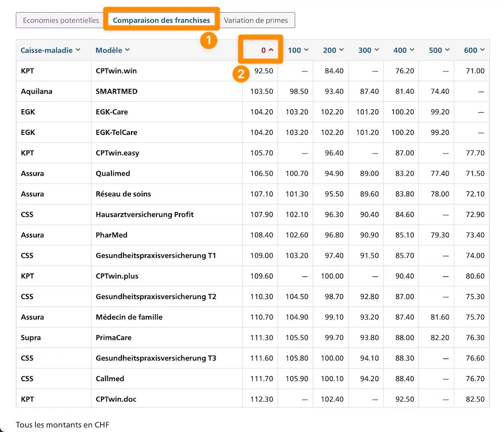The height and width of the screenshot is (432, 504).
Task: Sort the table by Caisse-maladie column
Action: [x=50, y=50]
